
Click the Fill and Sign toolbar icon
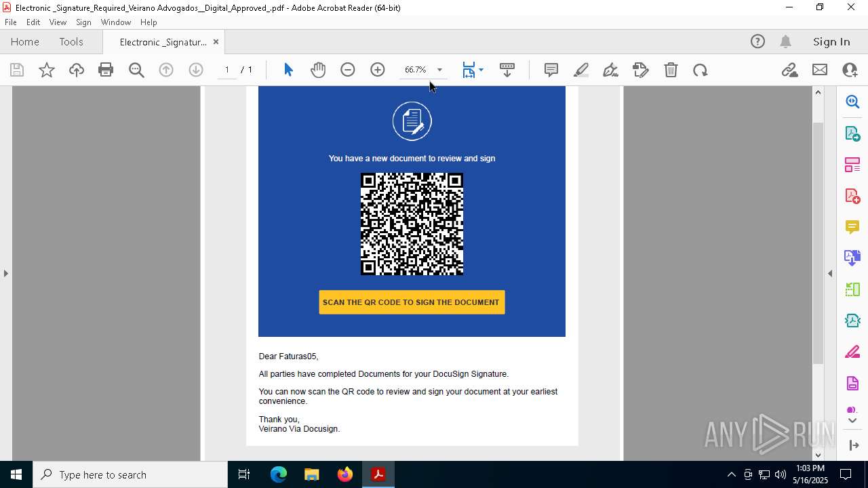tap(641, 70)
